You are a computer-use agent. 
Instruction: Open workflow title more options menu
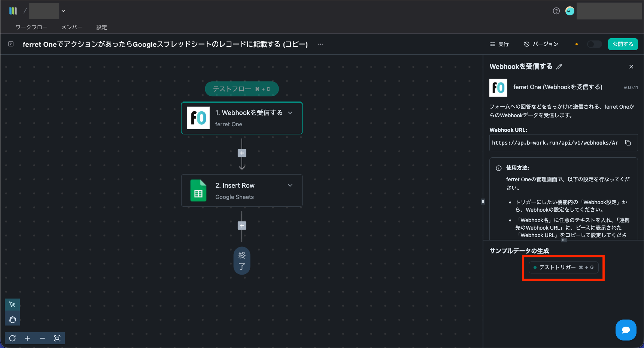(321, 44)
